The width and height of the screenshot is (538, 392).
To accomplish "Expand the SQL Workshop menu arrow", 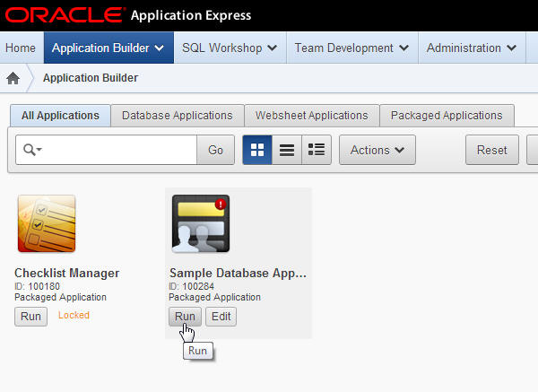I will click(272, 48).
